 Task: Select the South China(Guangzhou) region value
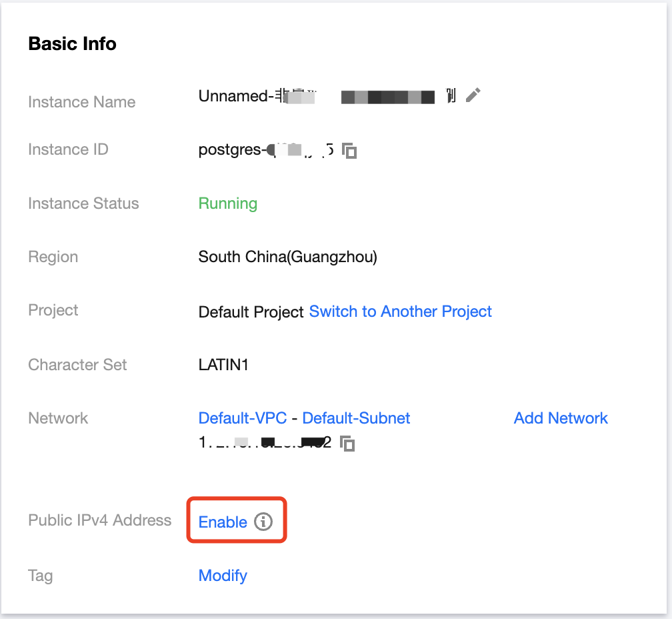[x=287, y=257]
